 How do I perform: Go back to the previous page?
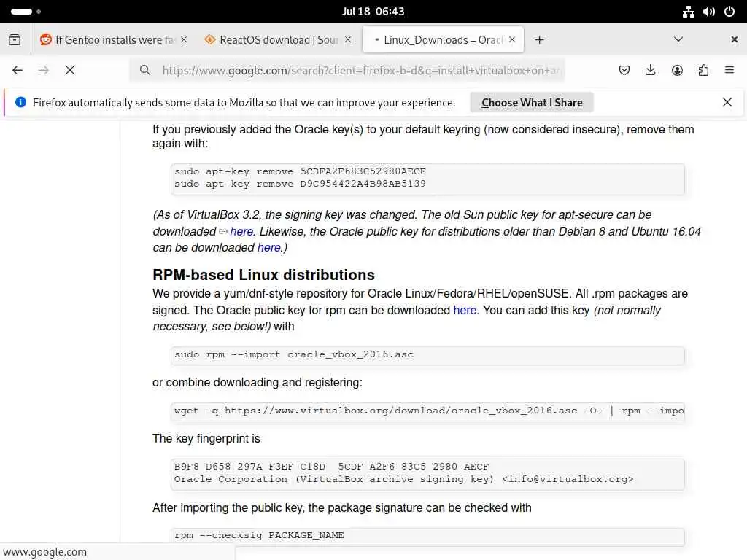click(x=18, y=71)
